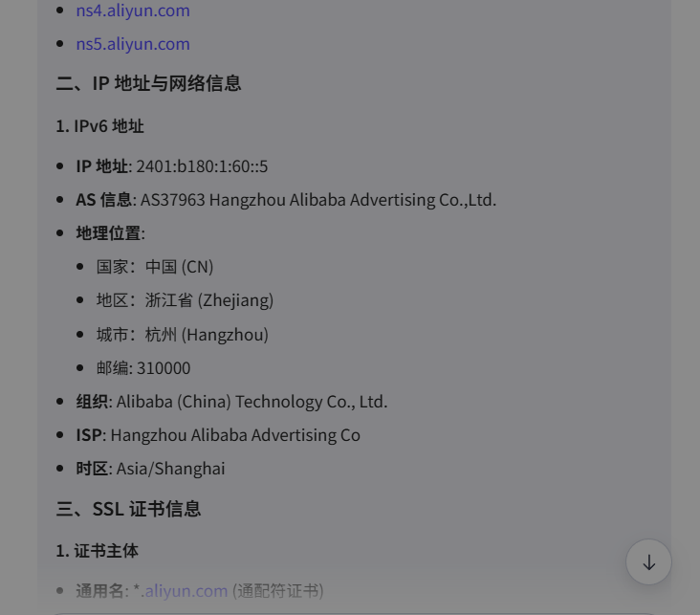Click the IP address 2401:b180:1:60::5

point(202,166)
